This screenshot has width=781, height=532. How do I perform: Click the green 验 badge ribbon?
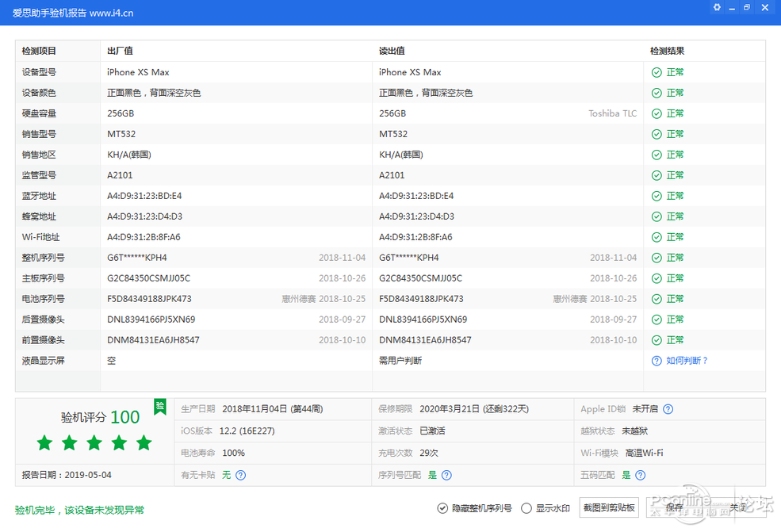tap(160, 406)
